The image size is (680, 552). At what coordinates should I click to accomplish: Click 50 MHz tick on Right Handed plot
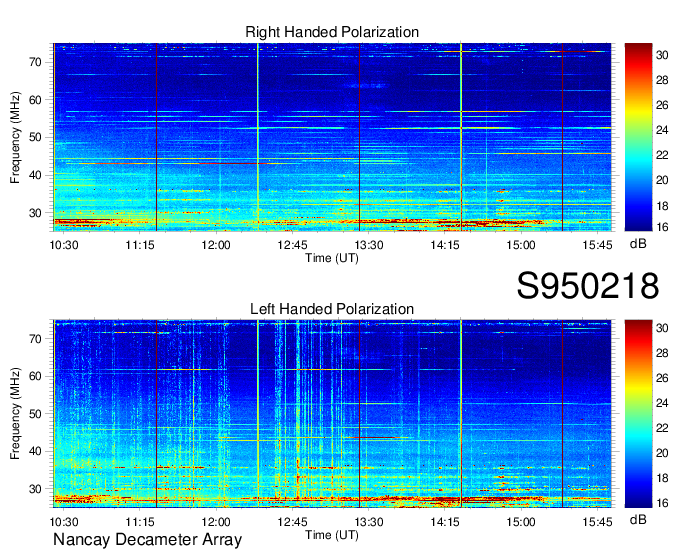pyautogui.click(x=36, y=138)
